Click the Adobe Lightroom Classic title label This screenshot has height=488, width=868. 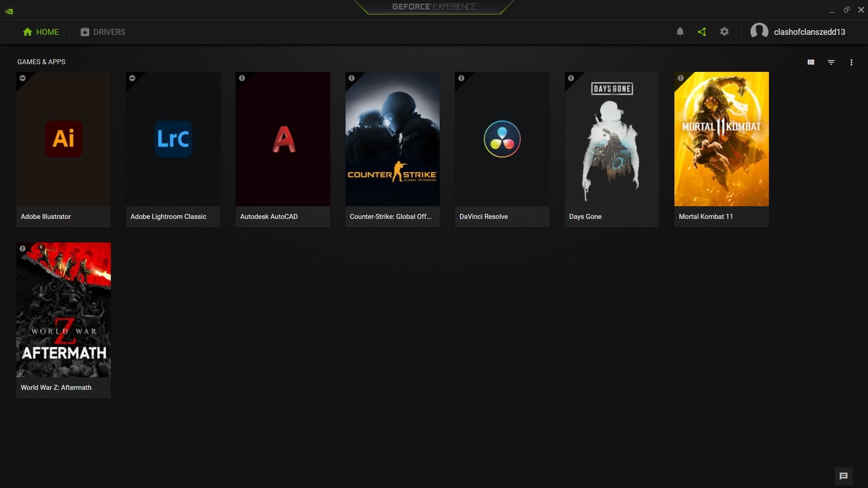pyautogui.click(x=168, y=217)
